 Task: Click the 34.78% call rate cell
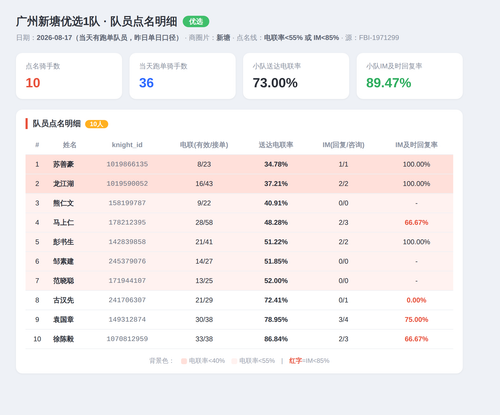pyautogui.click(x=276, y=164)
